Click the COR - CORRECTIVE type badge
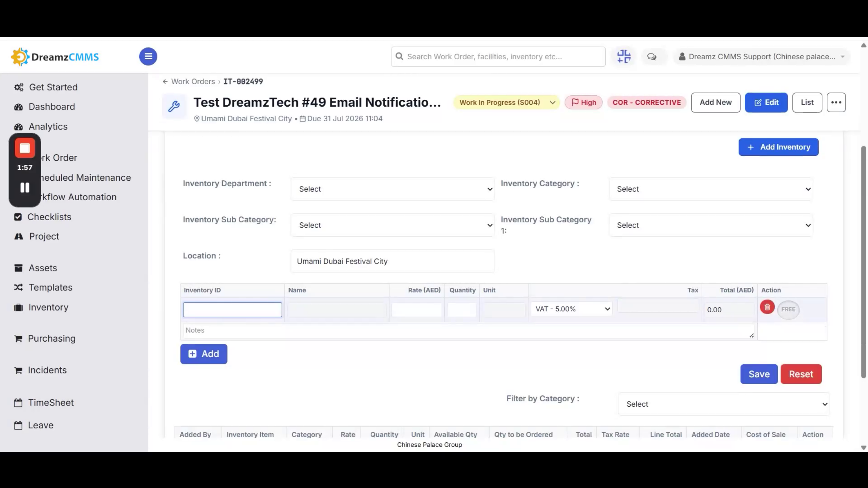This screenshot has width=868, height=488. pos(647,103)
